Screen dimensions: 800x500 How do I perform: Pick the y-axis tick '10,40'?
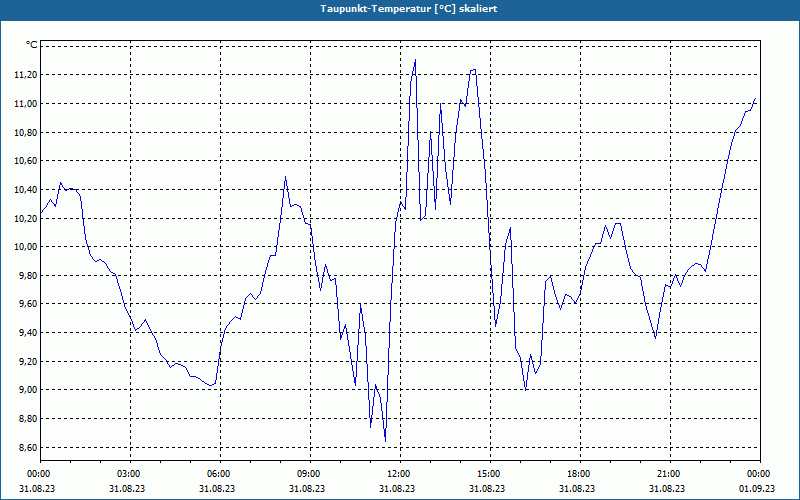click(x=26, y=190)
